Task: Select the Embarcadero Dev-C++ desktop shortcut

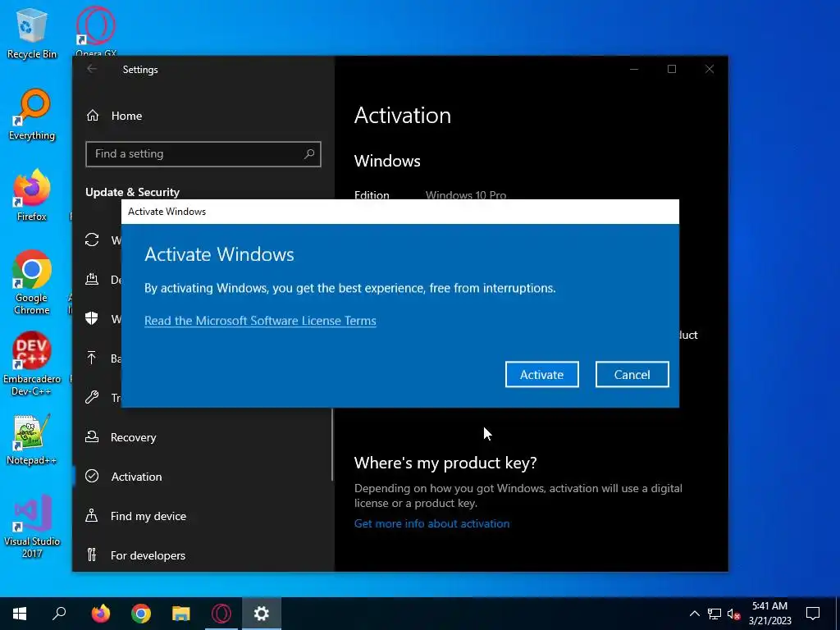Action: [x=32, y=364]
